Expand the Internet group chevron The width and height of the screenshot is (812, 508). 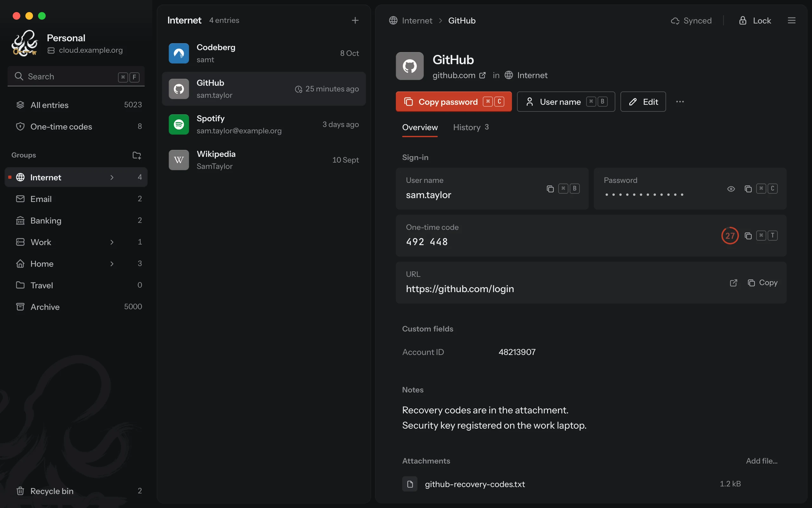point(112,177)
